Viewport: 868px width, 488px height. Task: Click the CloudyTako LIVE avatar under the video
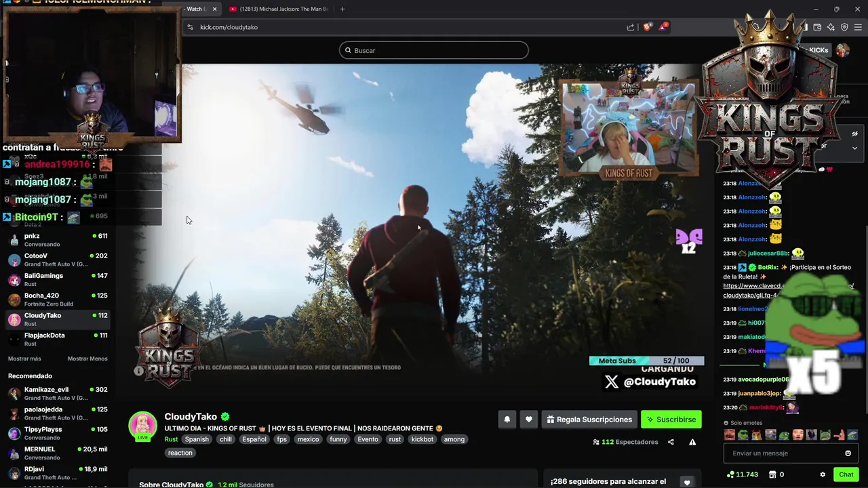[142, 426]
